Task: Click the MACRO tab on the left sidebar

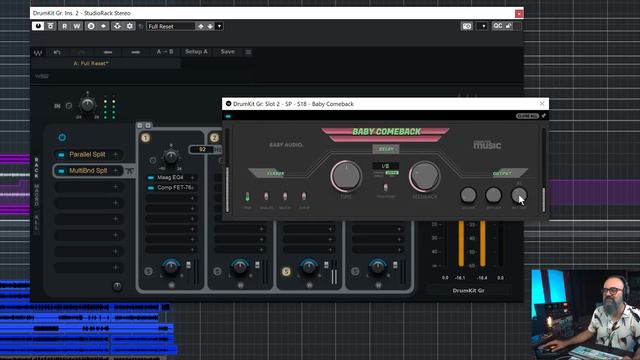Action: click(36, 195)
